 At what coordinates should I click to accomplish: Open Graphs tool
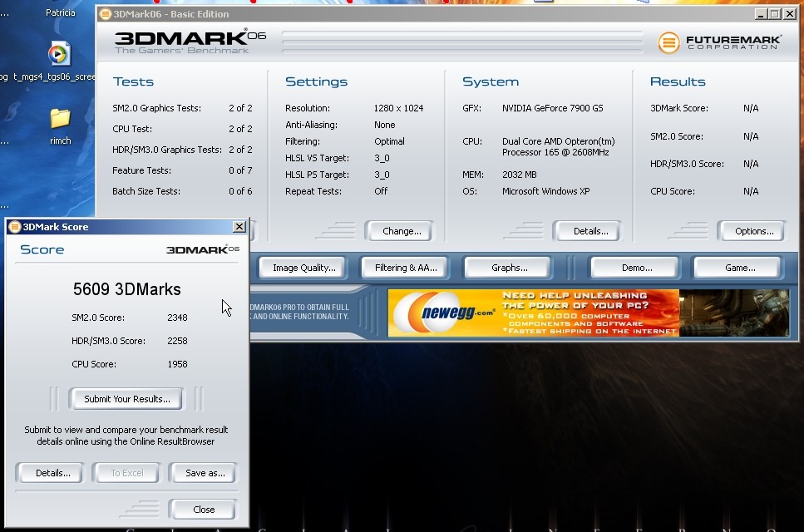coord(508,268)
